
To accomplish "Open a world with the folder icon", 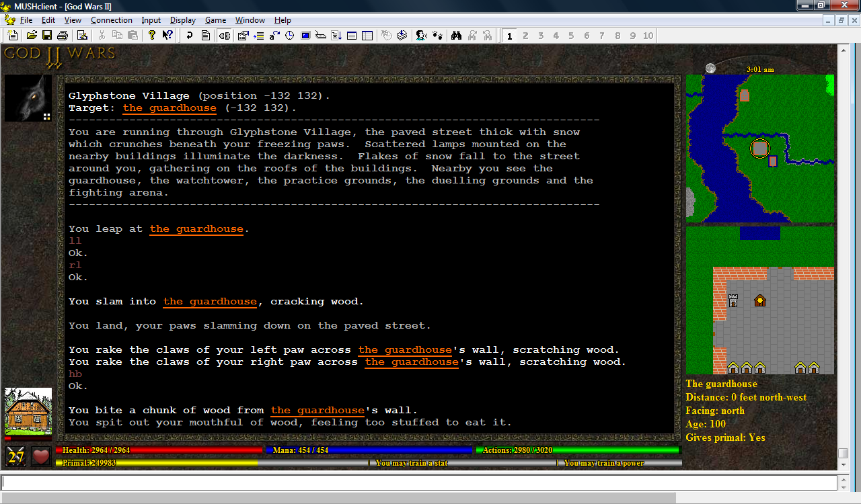I will [x=32, y=36].
